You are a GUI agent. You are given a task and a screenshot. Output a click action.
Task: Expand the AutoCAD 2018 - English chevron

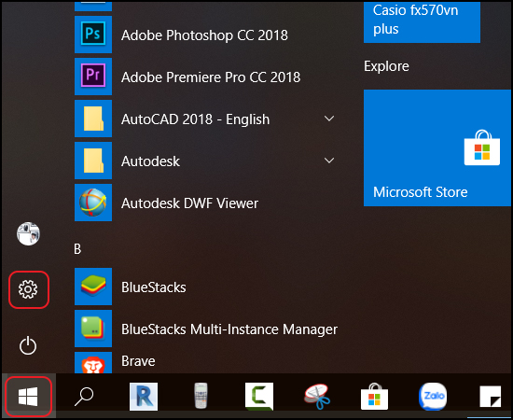tap(329, 119)
